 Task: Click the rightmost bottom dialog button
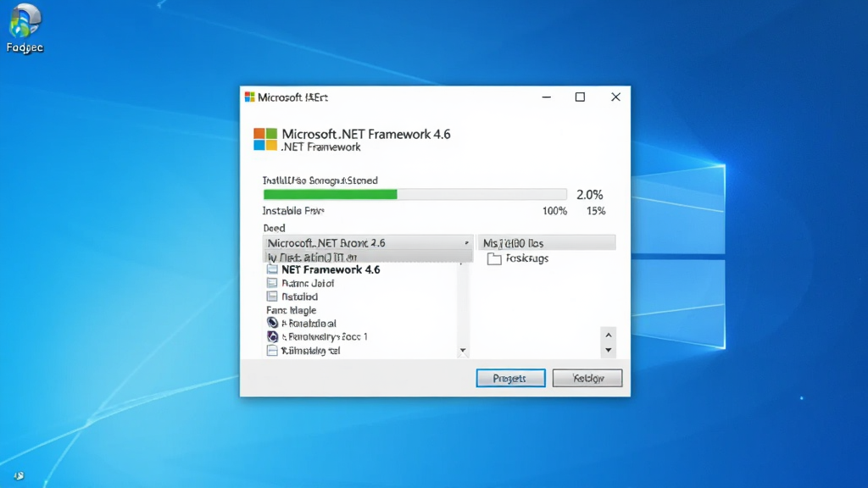587,378
